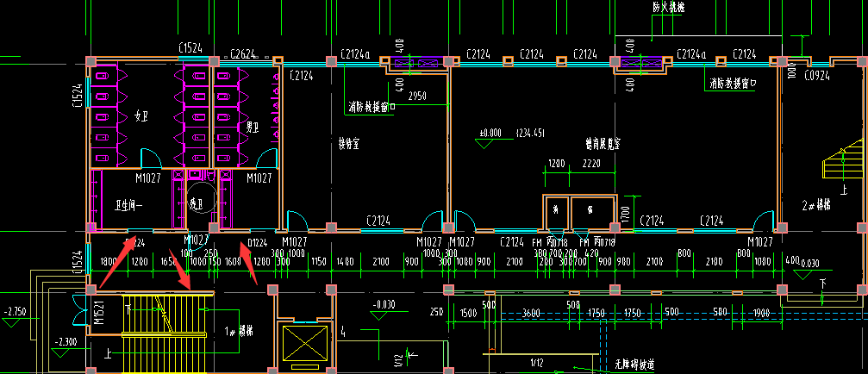
Task: Click the 残卫 room label
Action: pyautogui.click(x=194, y=203)
